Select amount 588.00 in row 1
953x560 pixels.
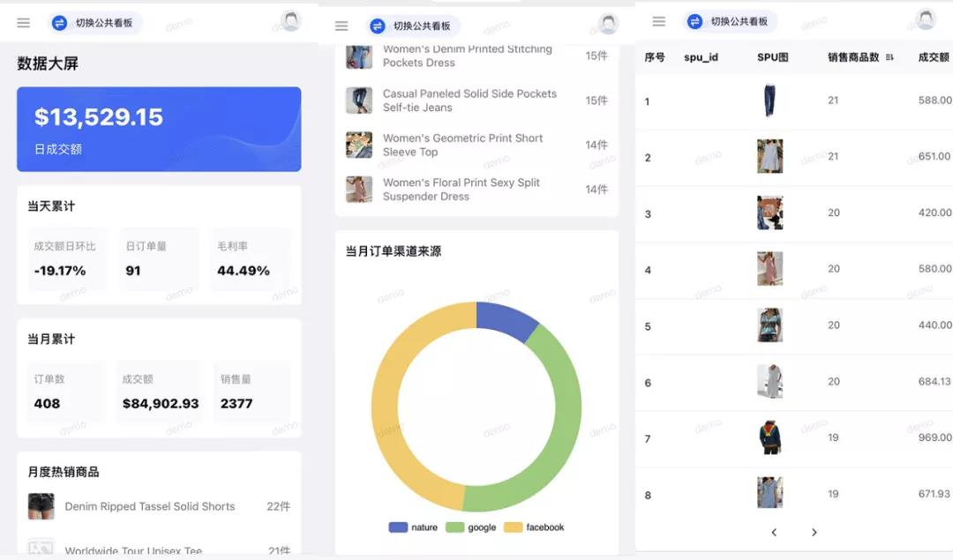(x=934, y=100)
